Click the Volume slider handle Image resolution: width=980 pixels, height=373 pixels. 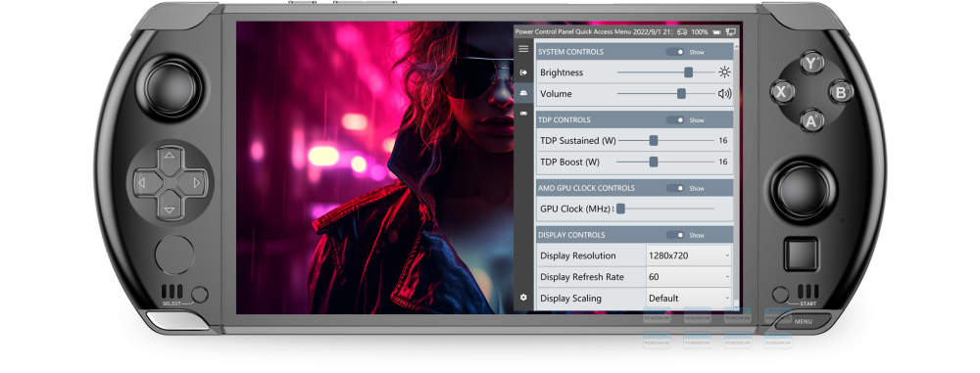tap(681, 94)
